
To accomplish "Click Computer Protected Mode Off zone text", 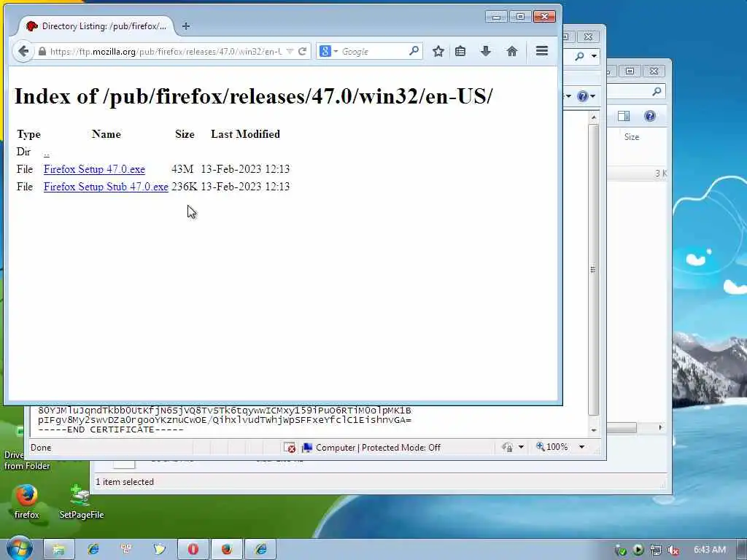I will pyautogui.click(x=378, y=448).
